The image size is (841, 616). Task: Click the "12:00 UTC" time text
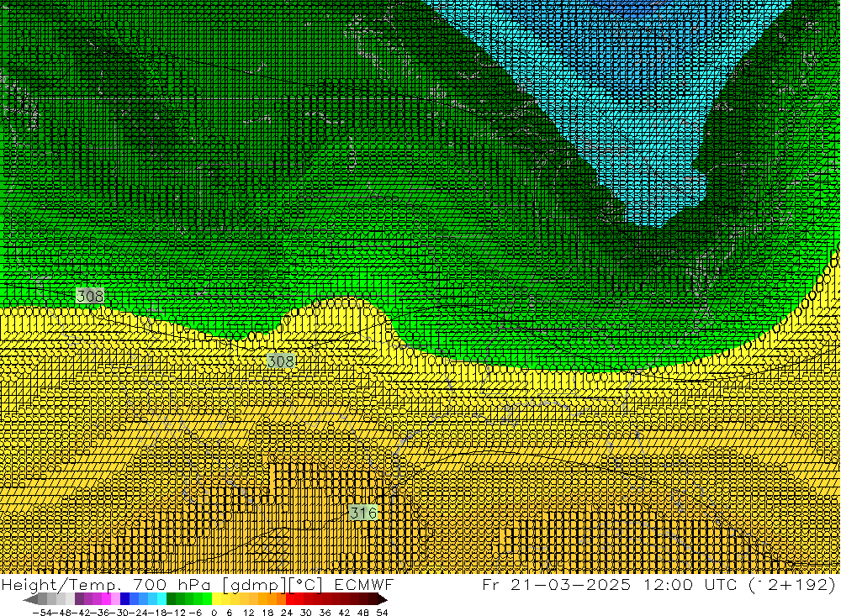691,584
